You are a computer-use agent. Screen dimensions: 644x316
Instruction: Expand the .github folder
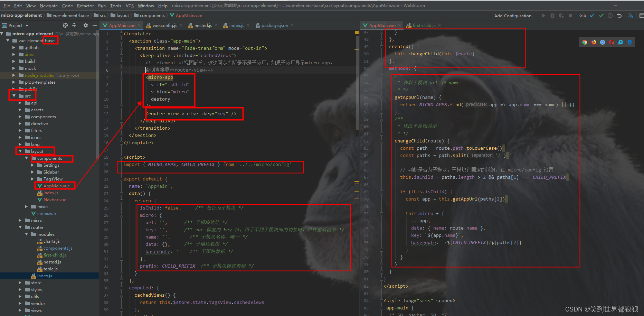coord(14,47)
